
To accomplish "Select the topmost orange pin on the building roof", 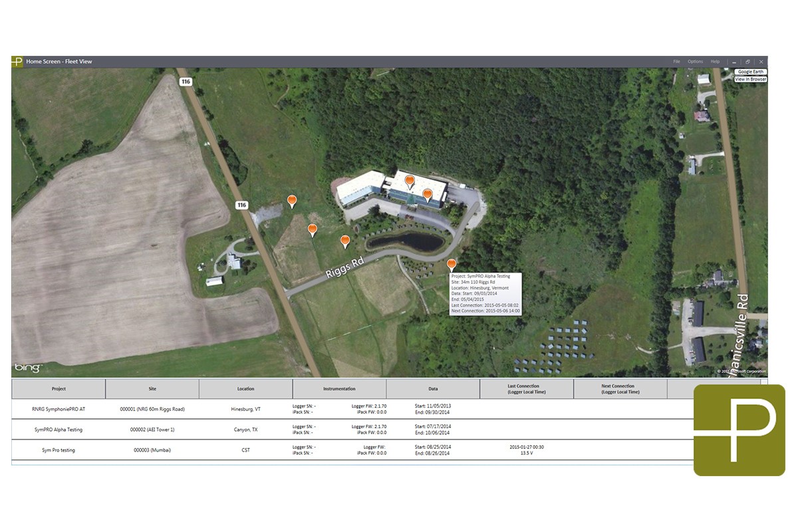I will point(410,180).
